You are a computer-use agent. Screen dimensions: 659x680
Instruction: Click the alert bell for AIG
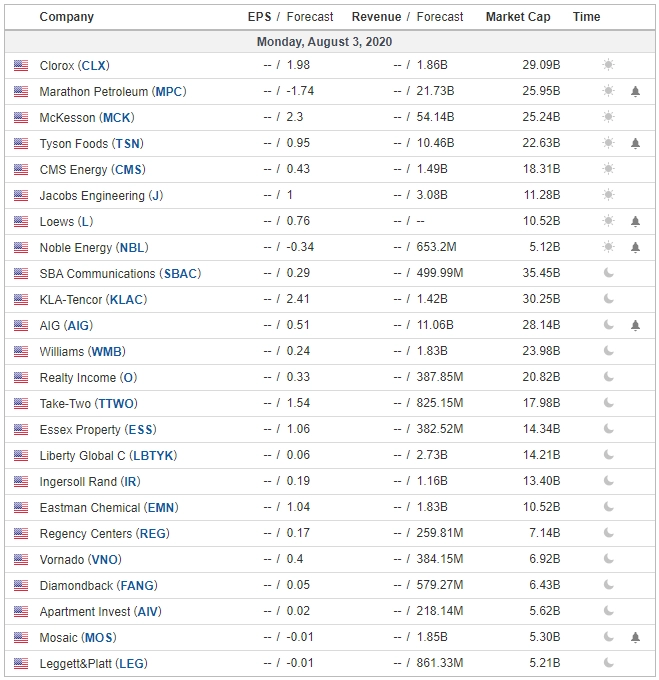(x=635, y=325)
